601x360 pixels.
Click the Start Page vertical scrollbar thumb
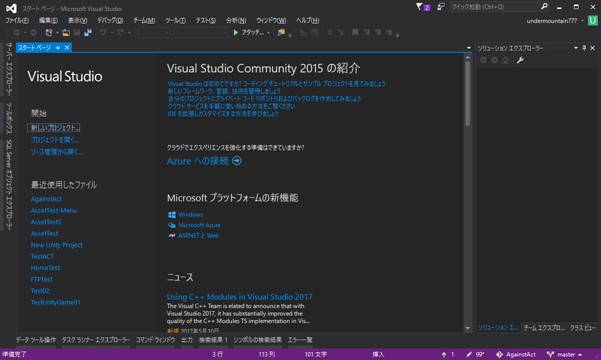pos(468,93)
